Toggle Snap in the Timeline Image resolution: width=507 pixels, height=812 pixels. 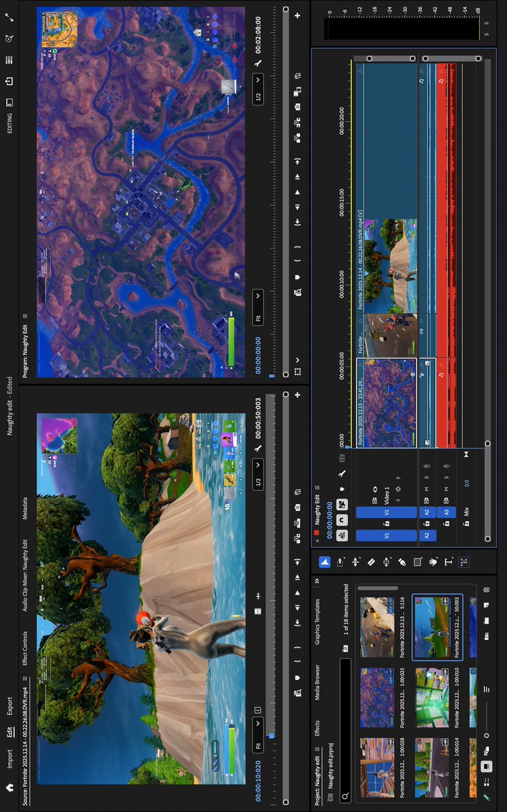point(341,520)
